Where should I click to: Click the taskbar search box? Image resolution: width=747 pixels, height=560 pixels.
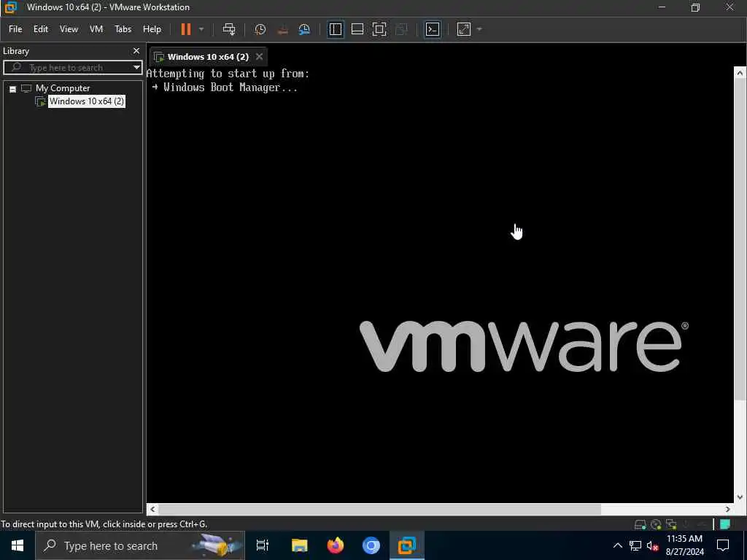coord(140,545)
